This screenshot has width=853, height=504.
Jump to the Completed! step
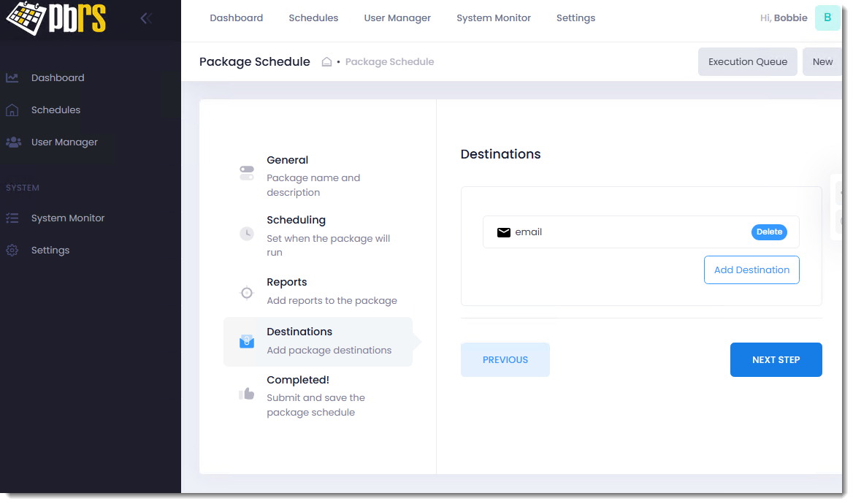click(298, 380)
